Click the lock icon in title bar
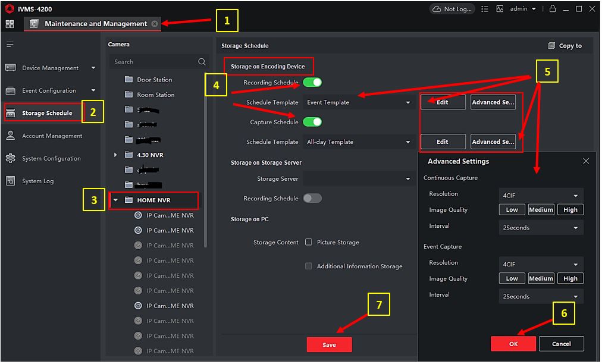The width and height of the screenshot is (602, 364). tap(553, 9)
